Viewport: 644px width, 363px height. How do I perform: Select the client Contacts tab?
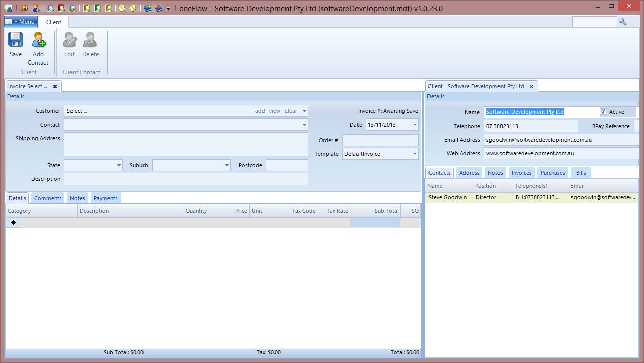coord(440,173)
